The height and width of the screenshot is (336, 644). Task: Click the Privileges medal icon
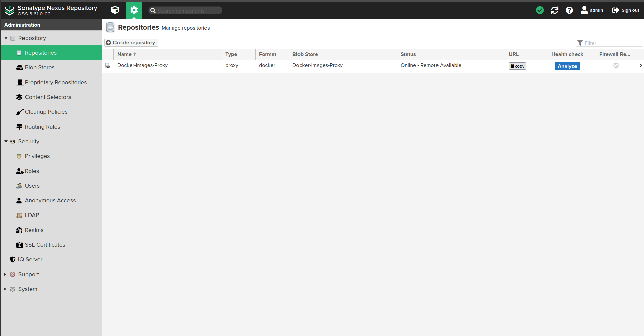[19, 156]
